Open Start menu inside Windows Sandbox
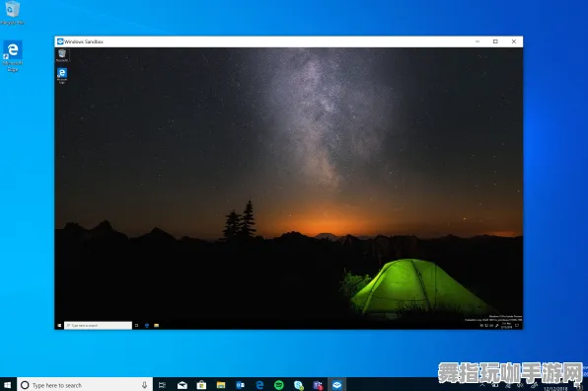This screenshot has height=391, width=588. 59,325
